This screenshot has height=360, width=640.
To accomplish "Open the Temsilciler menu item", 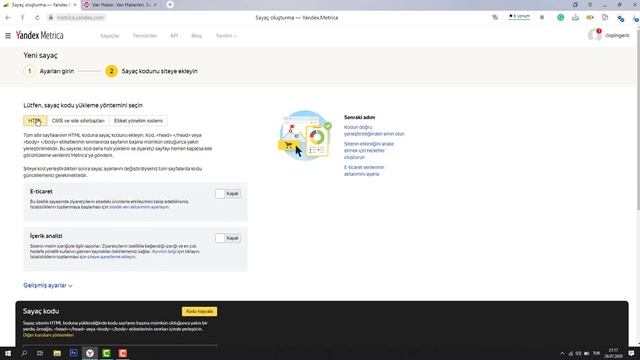I will 144,36.
